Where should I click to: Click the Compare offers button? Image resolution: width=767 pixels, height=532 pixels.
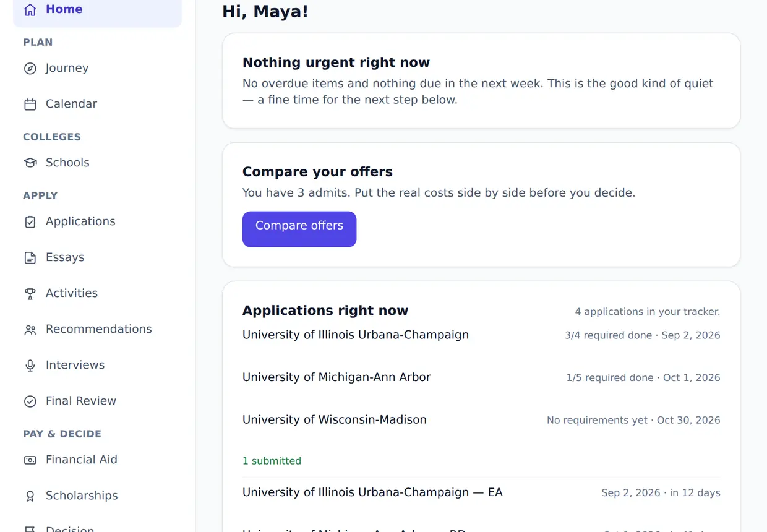click(x=299, y=229)
